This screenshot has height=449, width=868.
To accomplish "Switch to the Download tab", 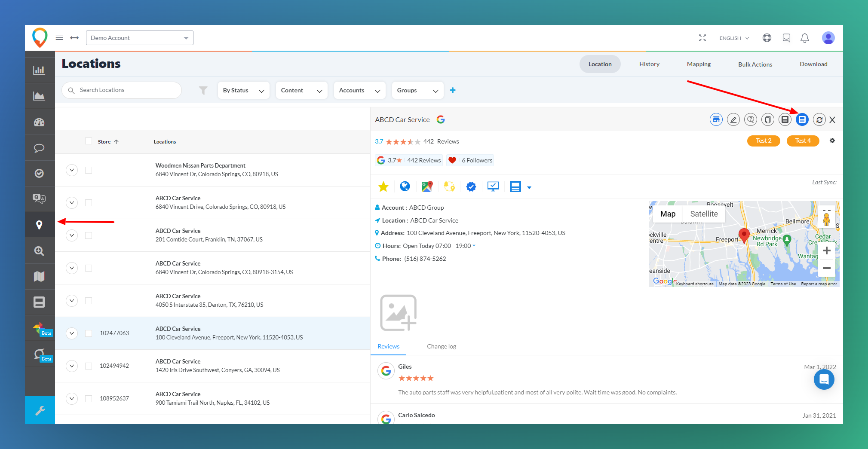I will [813, 64].
